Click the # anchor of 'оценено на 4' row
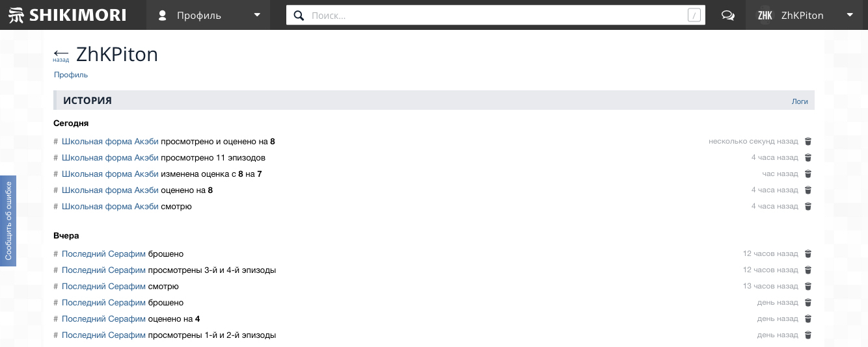Image resolution: width=868 pixels, height=347 pixels. click(56, 318)
